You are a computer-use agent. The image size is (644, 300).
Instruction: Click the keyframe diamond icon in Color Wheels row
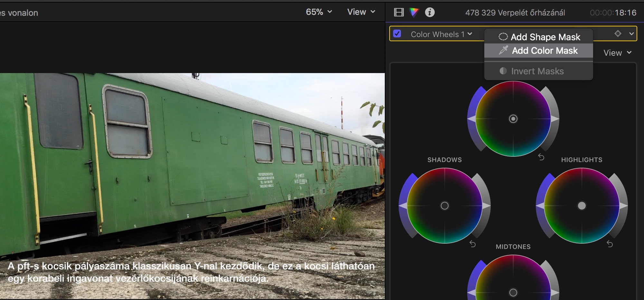tap(618, 33)
